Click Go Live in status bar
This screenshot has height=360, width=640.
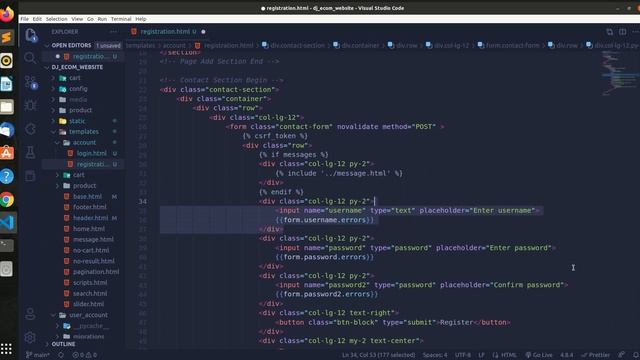pos(539,355)
